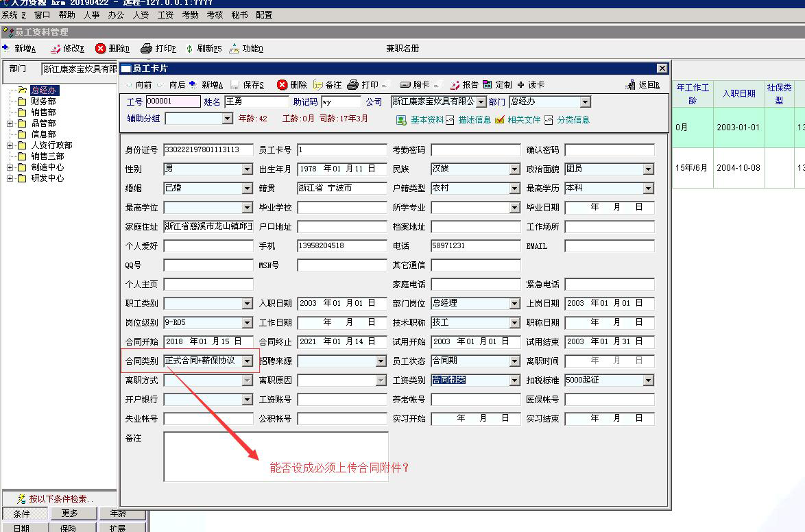
Task: Click the 修改E edit icon in main toolbar
Action: 56,49
